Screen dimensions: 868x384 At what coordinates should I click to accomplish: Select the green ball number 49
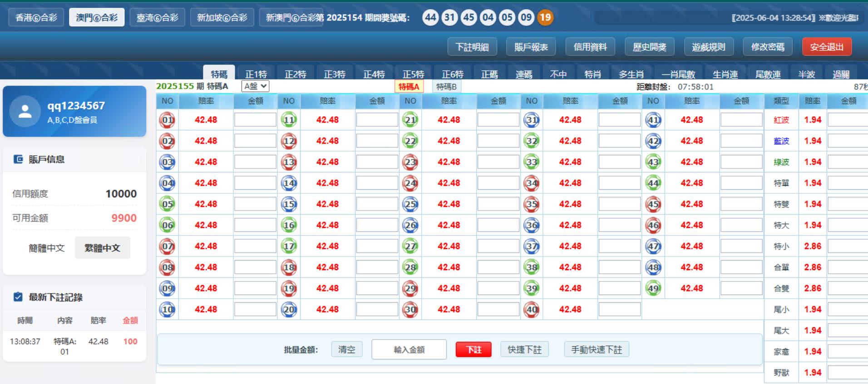tap(653, 289)
